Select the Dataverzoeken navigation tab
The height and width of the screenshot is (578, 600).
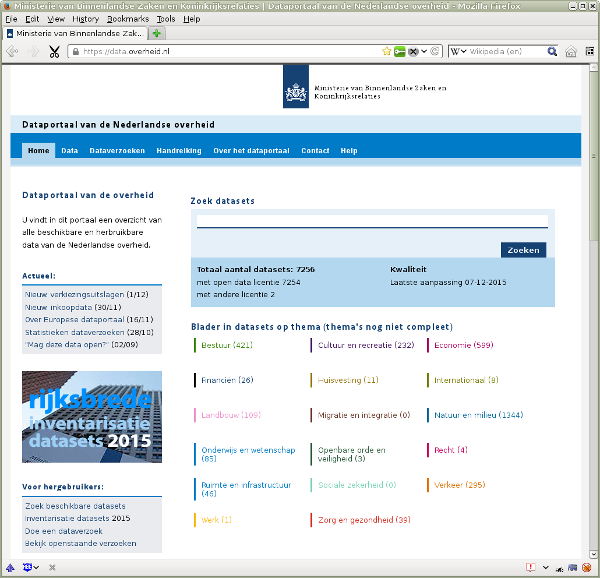coord(117,151)
